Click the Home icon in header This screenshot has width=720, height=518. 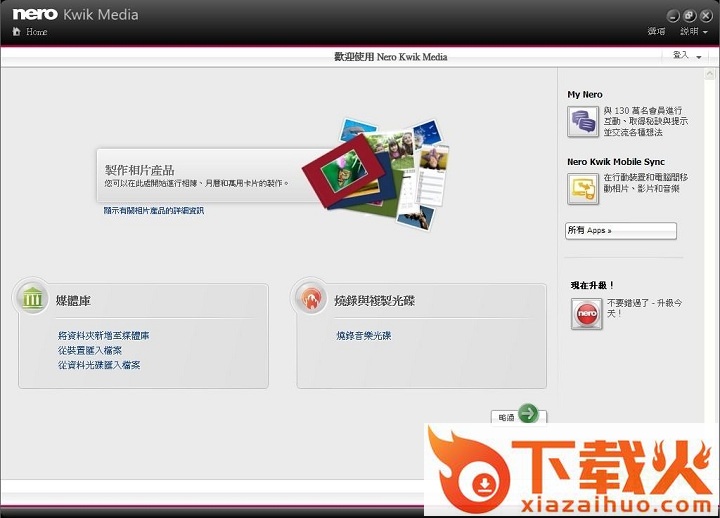[x=16, y=32]
